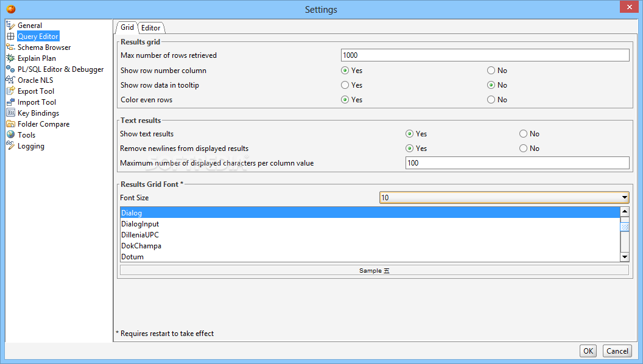Viewport: 643px width, 364px height.
Task: Enable Show row data in tooltip
Action: [345, 85]
